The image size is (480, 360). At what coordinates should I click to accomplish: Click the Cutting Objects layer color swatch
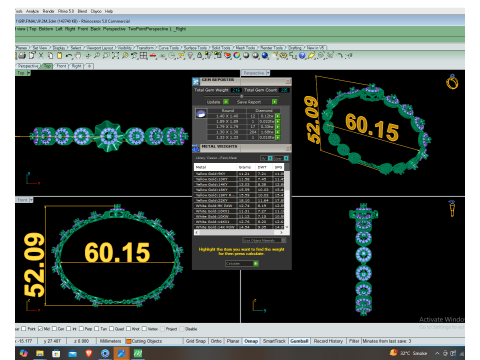point(128,341)
